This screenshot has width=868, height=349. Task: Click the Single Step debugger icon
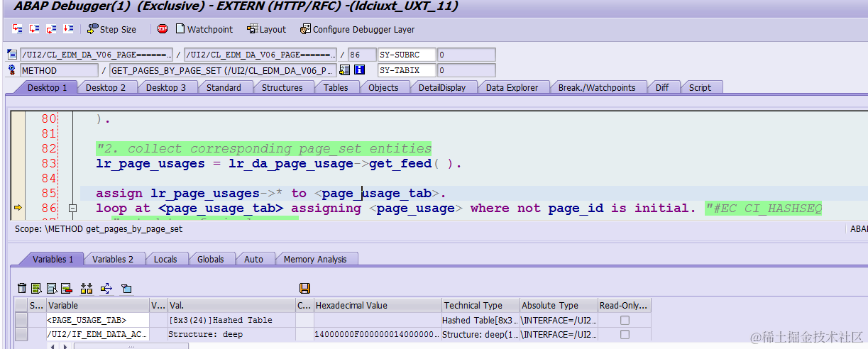coord(17,29)
